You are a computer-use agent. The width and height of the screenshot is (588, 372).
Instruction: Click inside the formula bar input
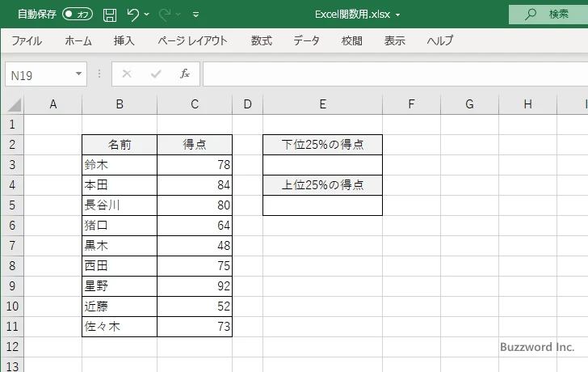click(395, 74)
